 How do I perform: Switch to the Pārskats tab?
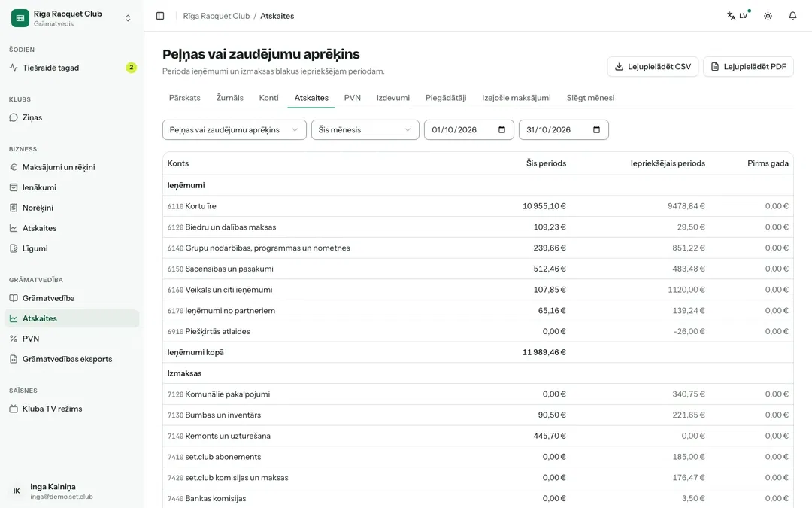pos(185,98)
